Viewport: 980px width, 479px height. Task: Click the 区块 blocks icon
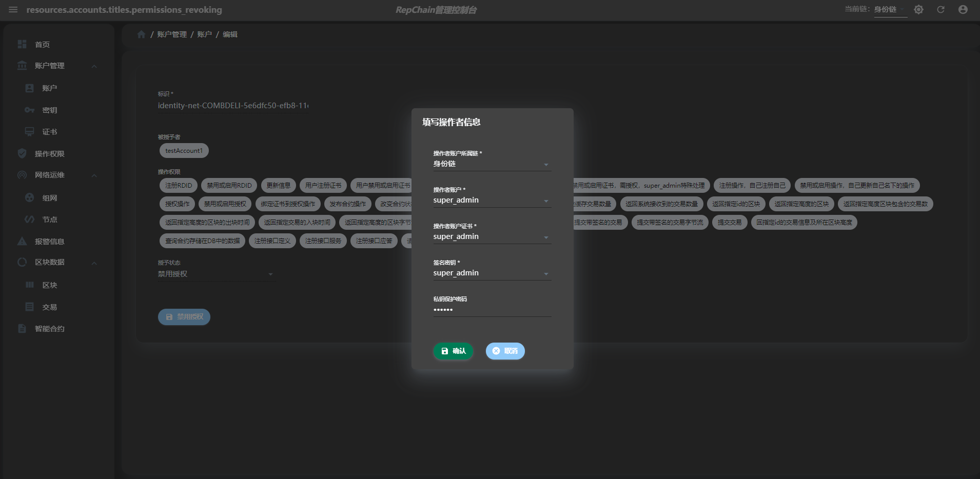(30, 285)
